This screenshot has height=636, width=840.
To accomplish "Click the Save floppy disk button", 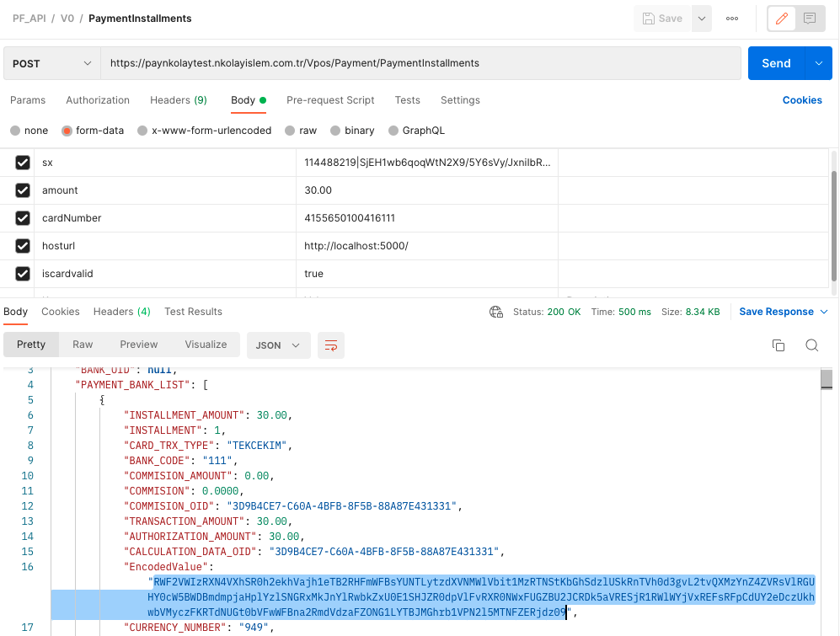I will tap(662, 19).
